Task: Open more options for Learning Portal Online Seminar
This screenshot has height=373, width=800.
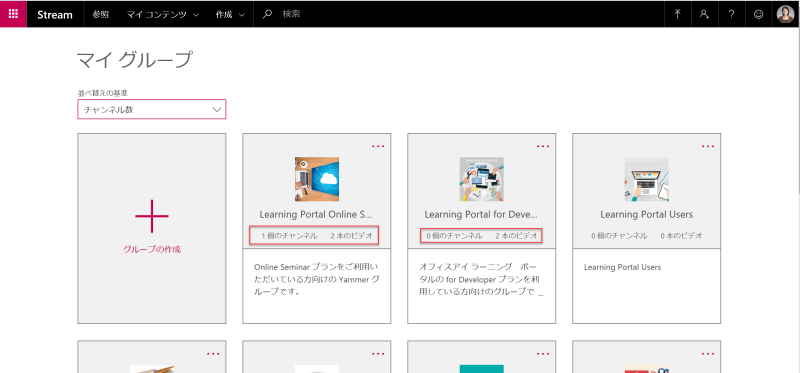Action: point(378,146)
